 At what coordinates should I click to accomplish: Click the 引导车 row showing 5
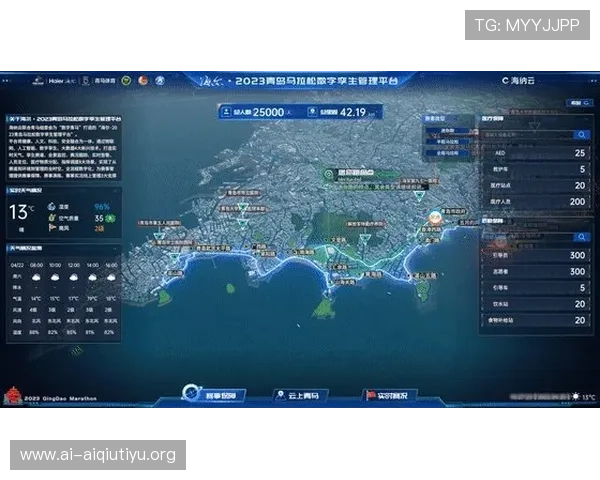tap(536, 288)
